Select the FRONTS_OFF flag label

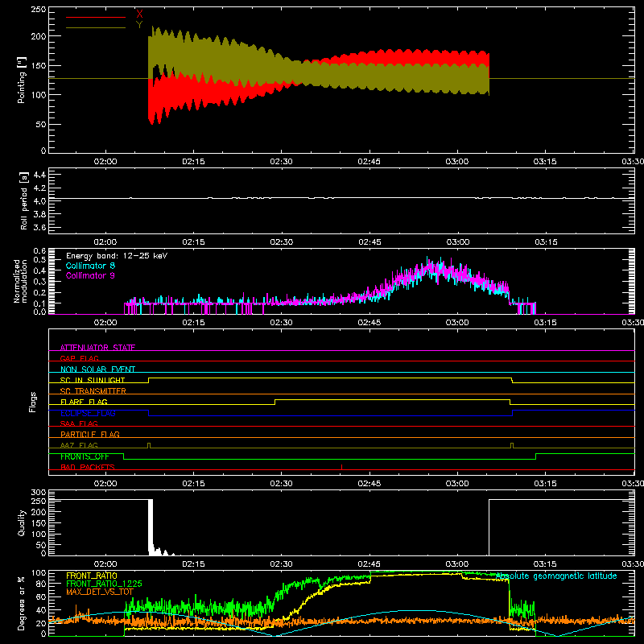pyautogui.click(x=85, y=456)
